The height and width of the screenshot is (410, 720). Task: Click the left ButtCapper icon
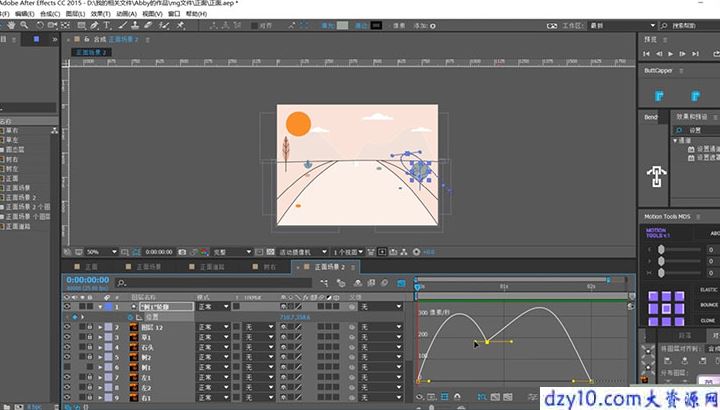click(x=659, y=95)
